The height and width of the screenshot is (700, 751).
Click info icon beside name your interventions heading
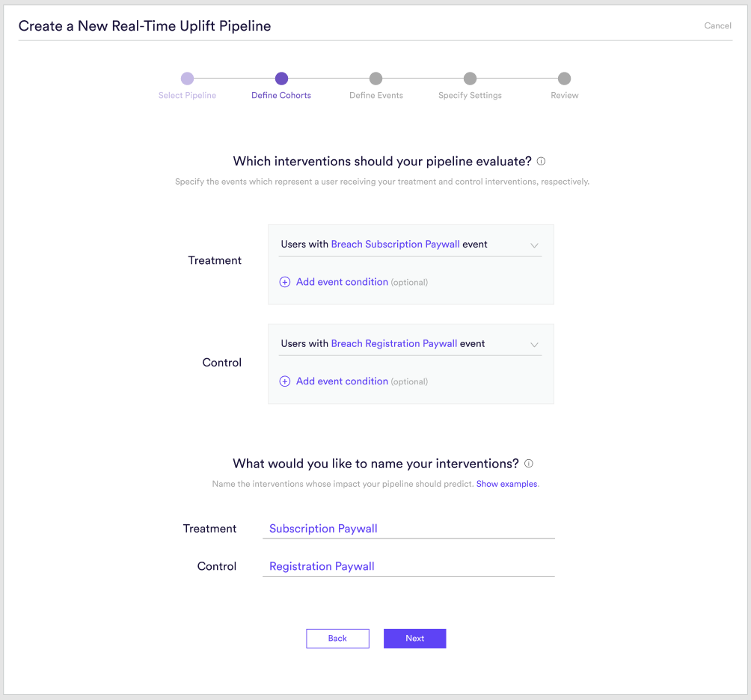click(528, 464)
